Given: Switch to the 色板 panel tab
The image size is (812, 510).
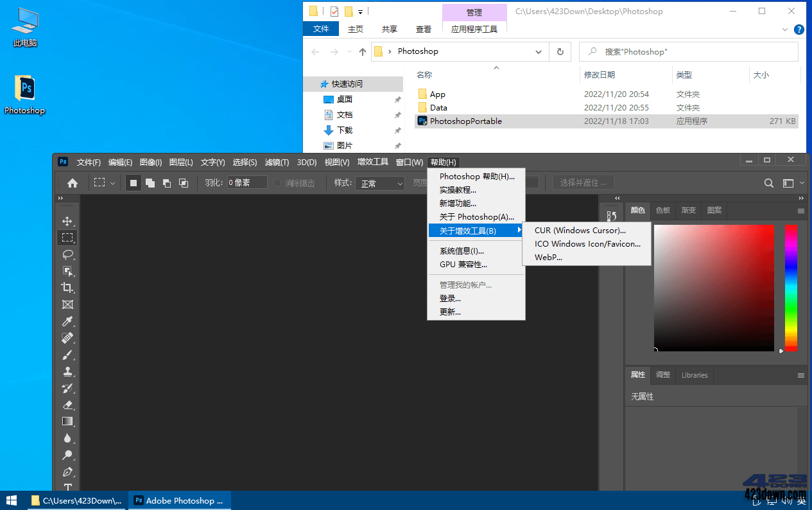Looking at the screenshot, I should click(662, 210).
